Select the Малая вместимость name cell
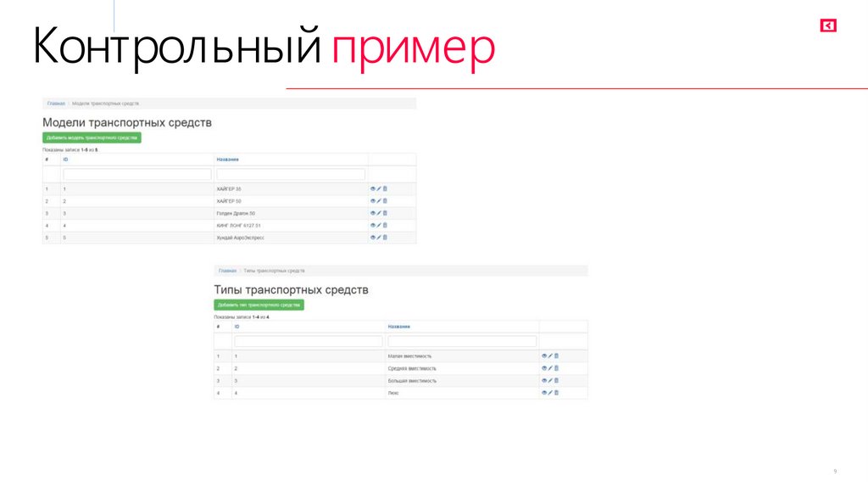Image resolution: width=868 pixels, height=487 pixels. (462, 356)
